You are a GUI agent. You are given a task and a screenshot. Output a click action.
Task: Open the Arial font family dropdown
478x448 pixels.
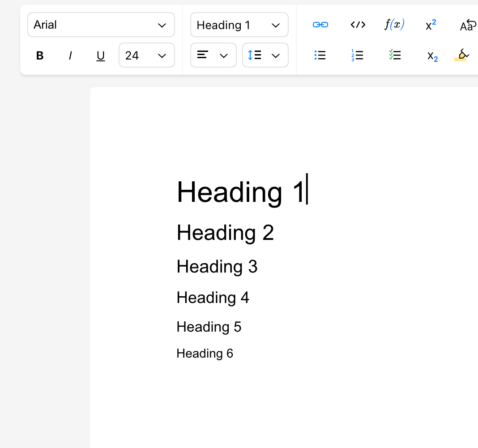click(x=101, y=25)
